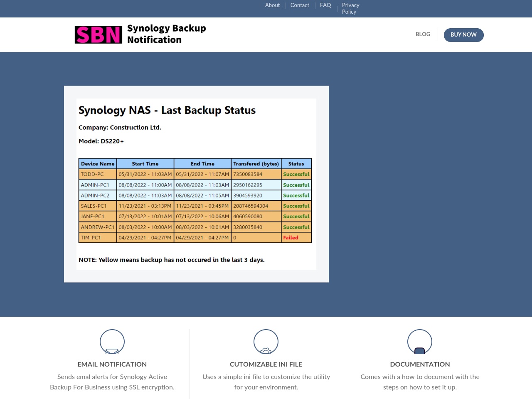Open the backup status report screenshot
532x399 pixels.
click(196, 184)
